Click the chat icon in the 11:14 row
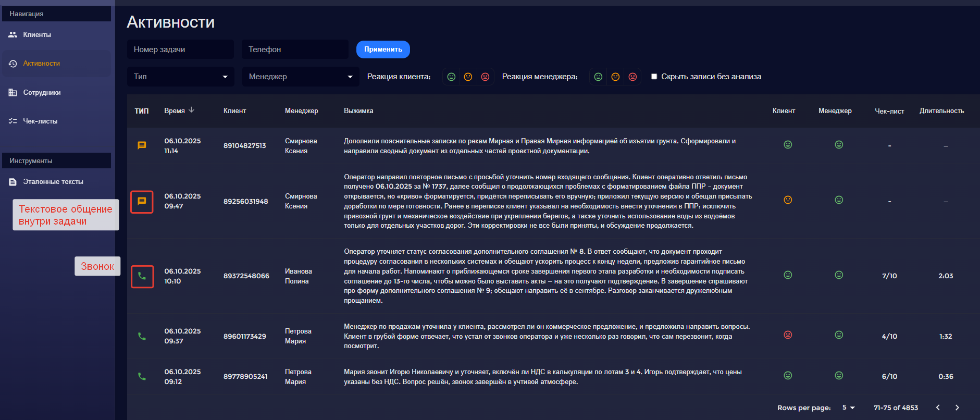This screenshot has height=420, width=980. pyautogui.click(x=142, y=145)
